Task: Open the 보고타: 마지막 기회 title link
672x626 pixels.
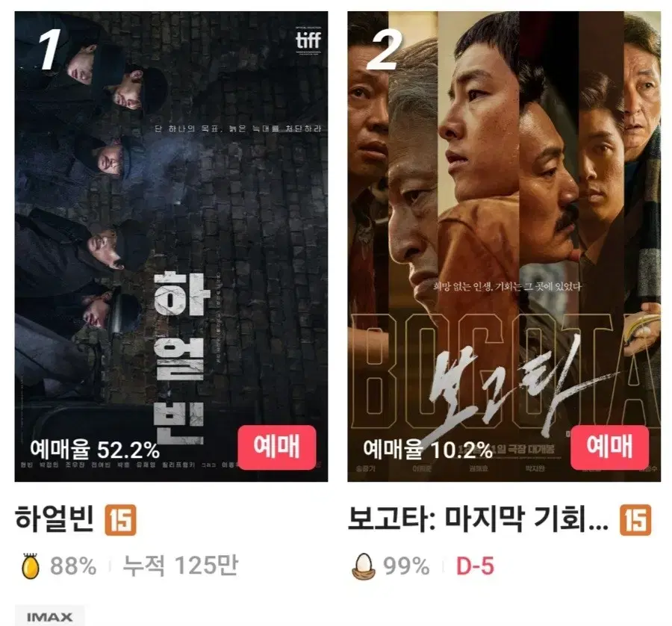Action: point(478,519)
